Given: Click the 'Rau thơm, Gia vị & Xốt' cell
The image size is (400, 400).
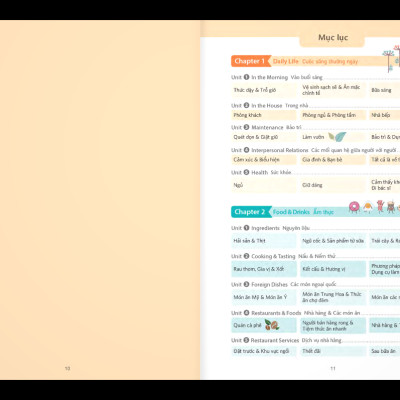Looking at the screenshot, I should 264,269.
